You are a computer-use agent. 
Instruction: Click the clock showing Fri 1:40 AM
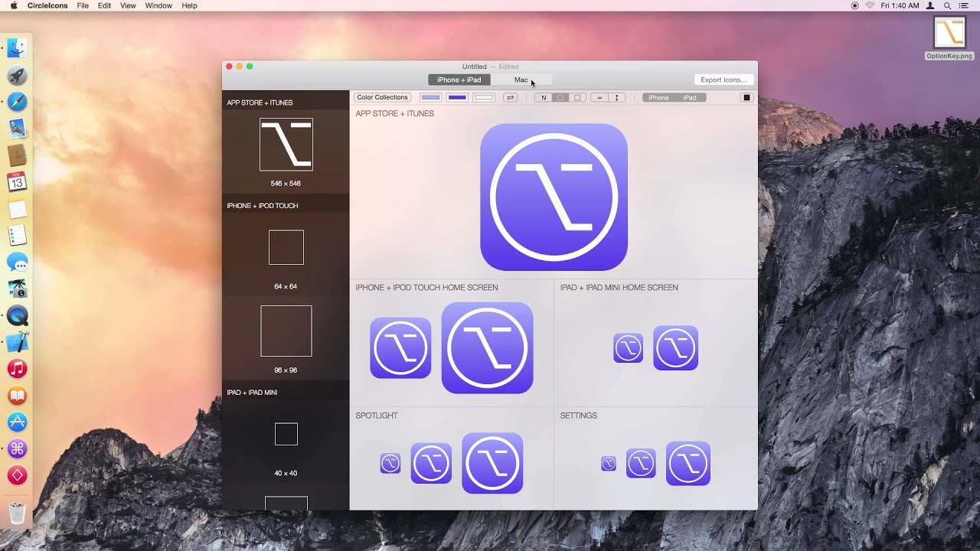[x=900, y=5]
